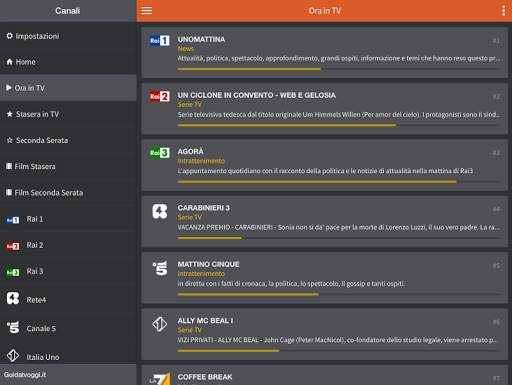
Task: Click the ALLY MC BEAL I program title
Action: (205, 321)
